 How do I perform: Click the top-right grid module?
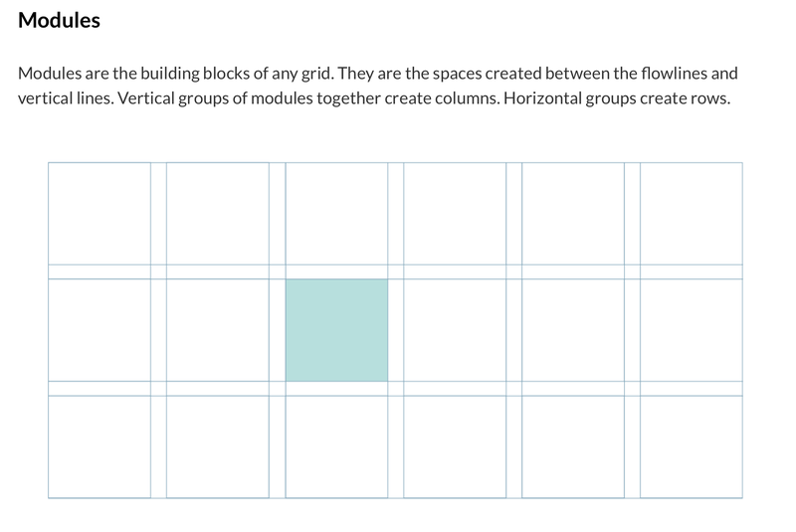click(692, 214)
